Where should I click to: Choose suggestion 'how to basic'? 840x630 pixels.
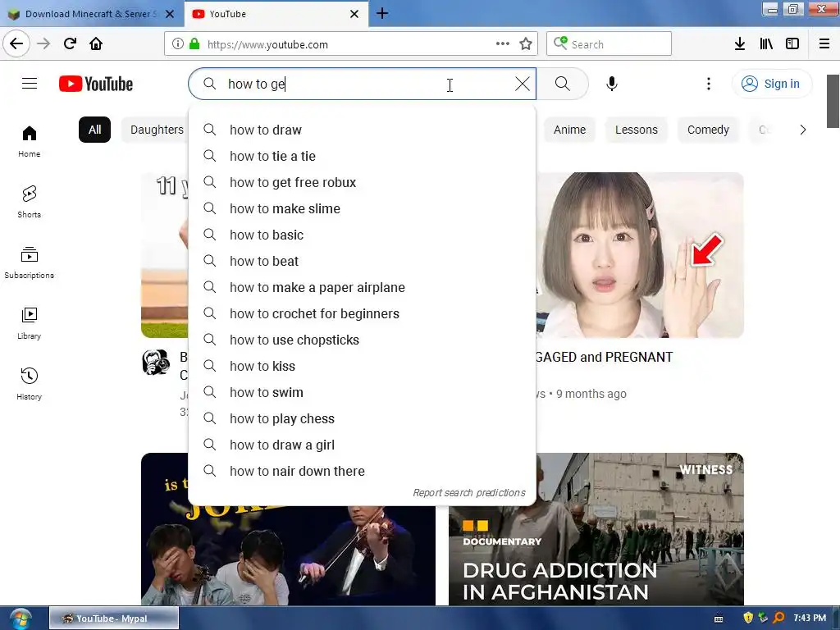(x=362, y=235)
